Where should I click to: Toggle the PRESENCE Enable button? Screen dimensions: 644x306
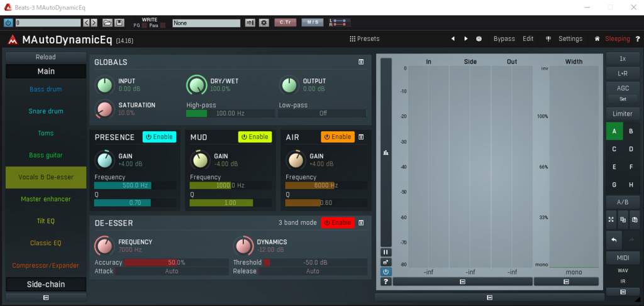[x=159, y=136]
